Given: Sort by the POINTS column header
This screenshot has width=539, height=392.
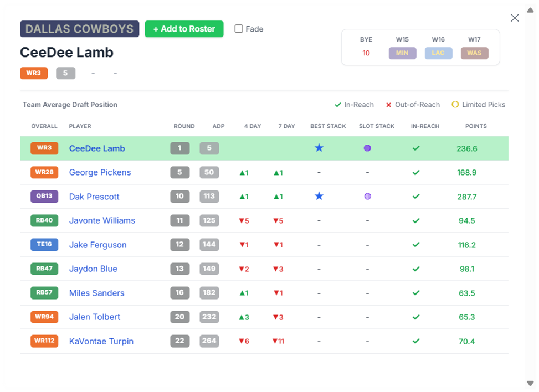Looking at the screenshot, I should (x=476, y=126).
